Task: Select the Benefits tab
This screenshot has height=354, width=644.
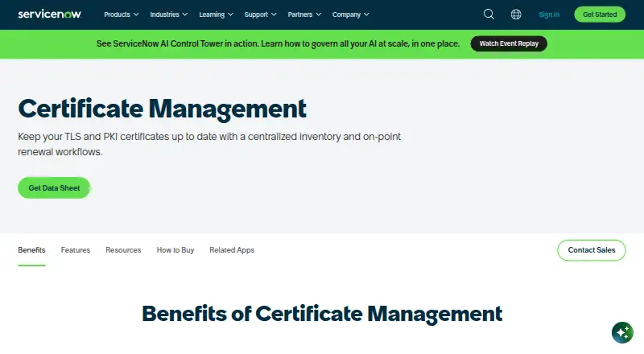Action: click(x=31, y=250)
